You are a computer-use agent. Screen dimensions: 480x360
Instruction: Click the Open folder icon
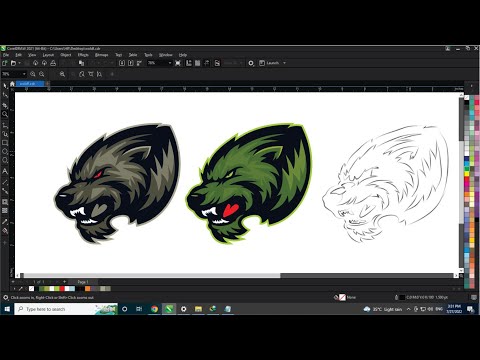click(13, 63)
